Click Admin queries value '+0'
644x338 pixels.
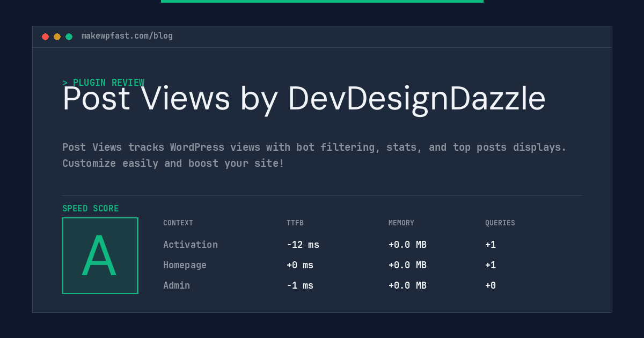click(491, 285)
